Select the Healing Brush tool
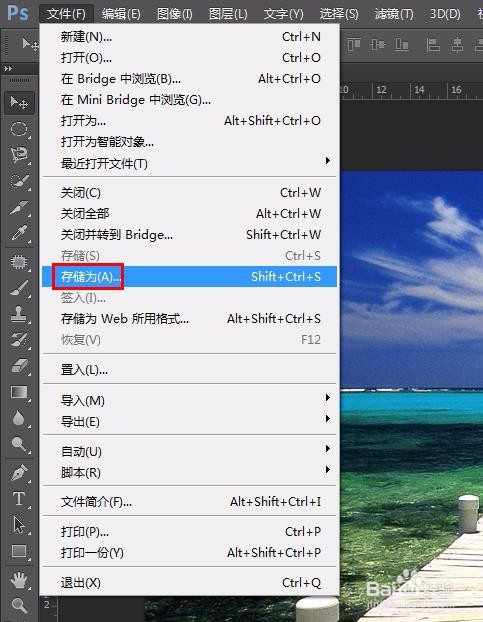 pyautogui.click(x=19, y=262)
